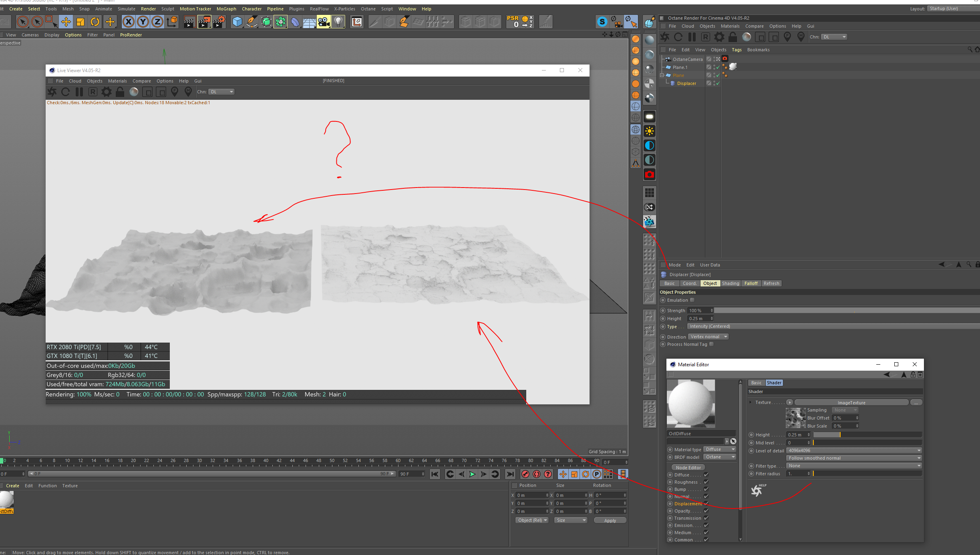This screenshot has height=555, width=980.
Task: Add a Cube primitive object
Action: 237,22
